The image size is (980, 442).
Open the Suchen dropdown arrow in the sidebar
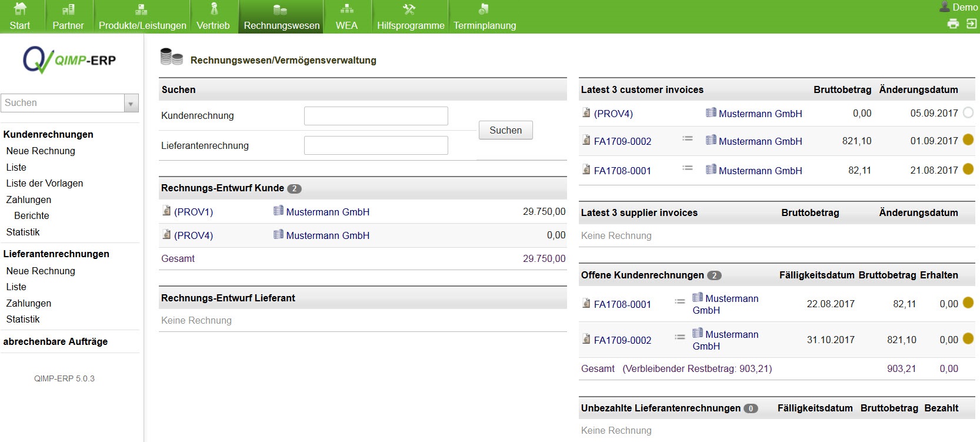131,104
